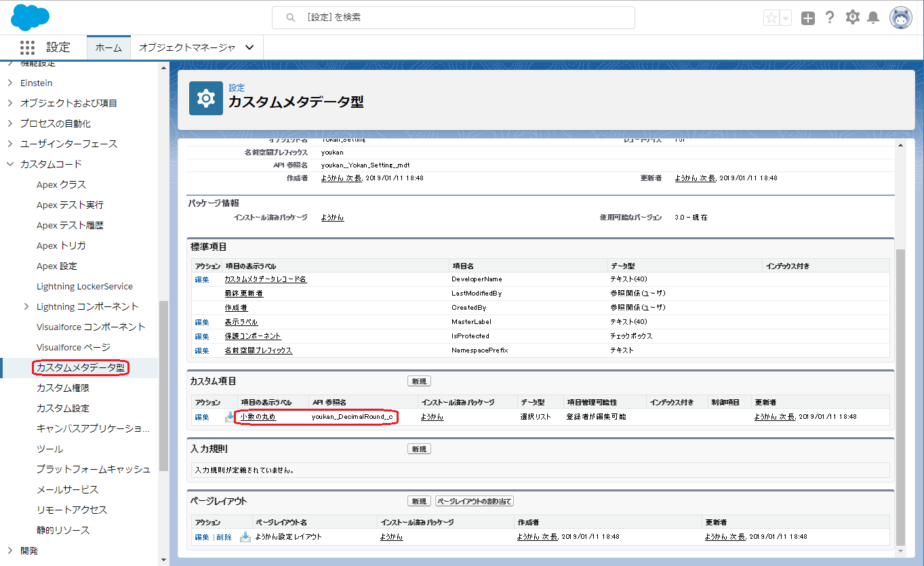The image size is (924, 566).
Task: Open ツール in sidebar
Action: point(49,449)
